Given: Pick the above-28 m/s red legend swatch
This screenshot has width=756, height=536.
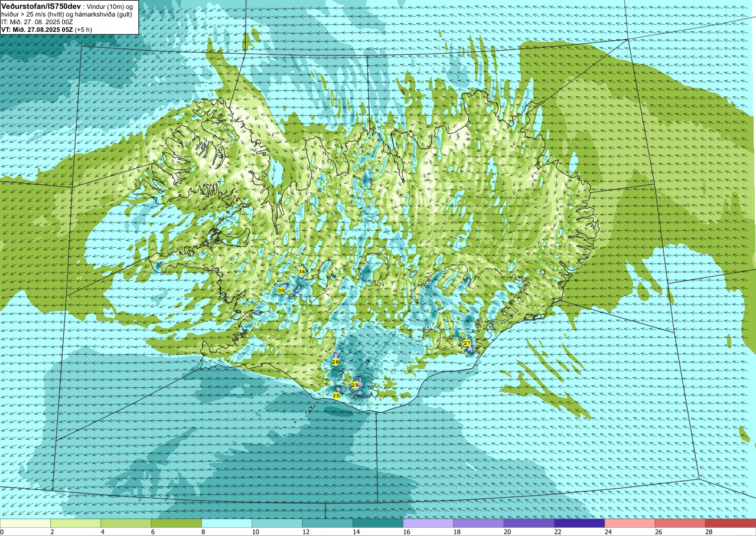Looking at the screenshot, I should pyautogui.click(x=731, y=523).
